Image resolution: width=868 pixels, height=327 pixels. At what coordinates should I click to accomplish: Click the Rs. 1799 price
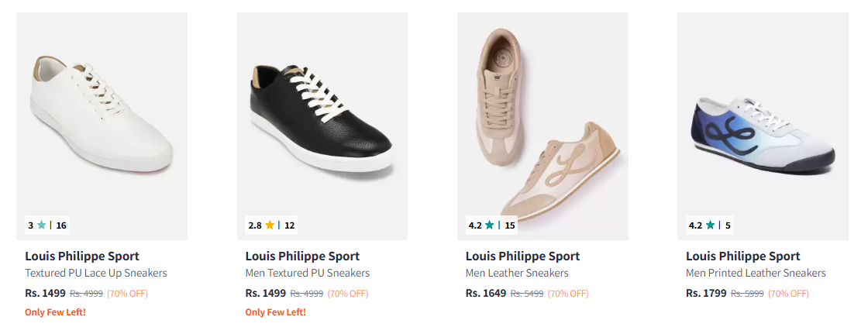[706, 294]
